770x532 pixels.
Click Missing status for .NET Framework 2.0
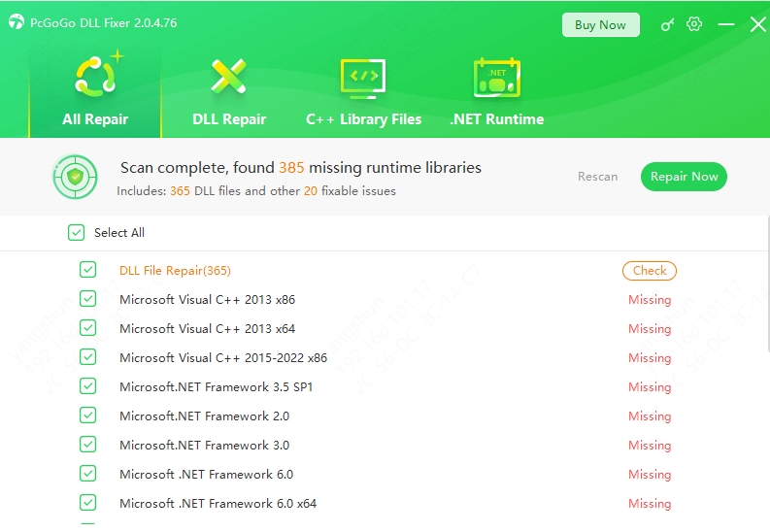650,416
